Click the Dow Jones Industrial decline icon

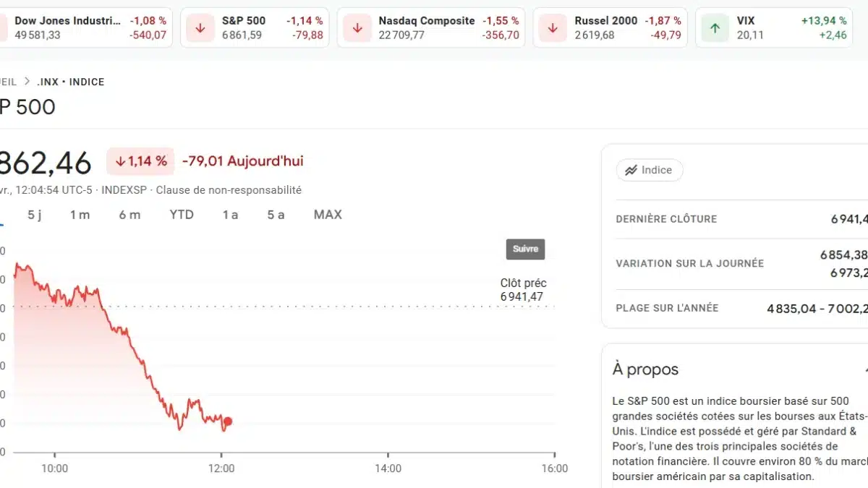click(x=1, y=27)
